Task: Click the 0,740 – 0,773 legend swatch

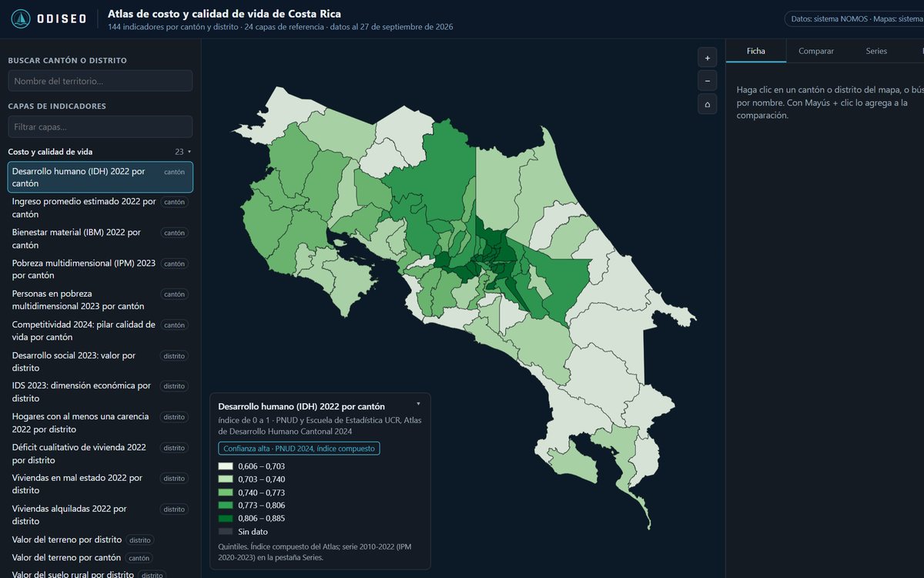Action: pos(226,492)
